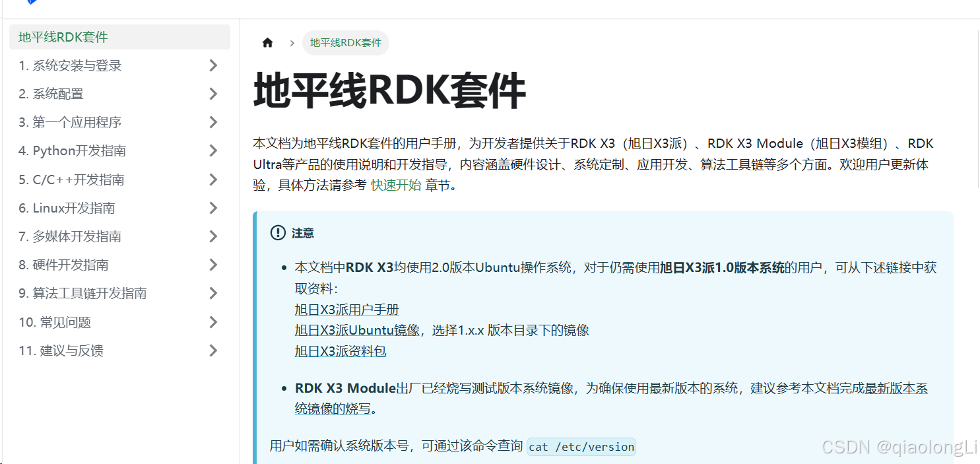This screenshot has height=464, width=980.
Task: Click the bold 旭日X3派1.0版本系统 text
Action: pos(722,267)
